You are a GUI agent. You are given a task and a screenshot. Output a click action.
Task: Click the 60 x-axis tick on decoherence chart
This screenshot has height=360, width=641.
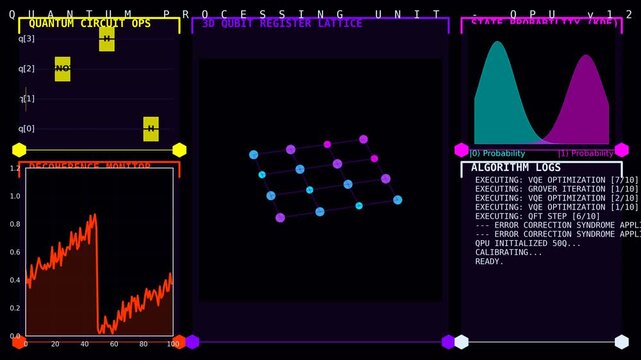pyautogui.click(x=114, y=344)
